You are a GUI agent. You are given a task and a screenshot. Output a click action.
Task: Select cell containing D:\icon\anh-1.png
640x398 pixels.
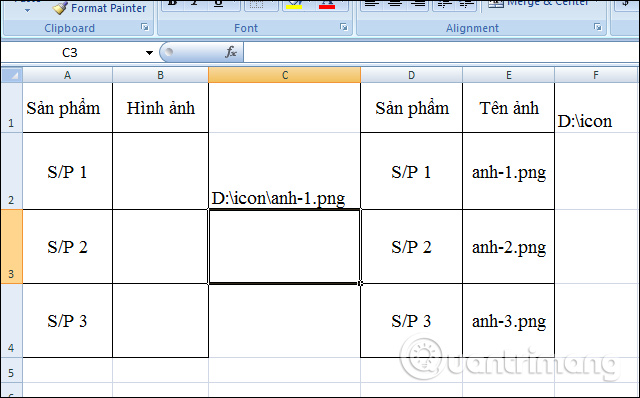pos(284,171)
